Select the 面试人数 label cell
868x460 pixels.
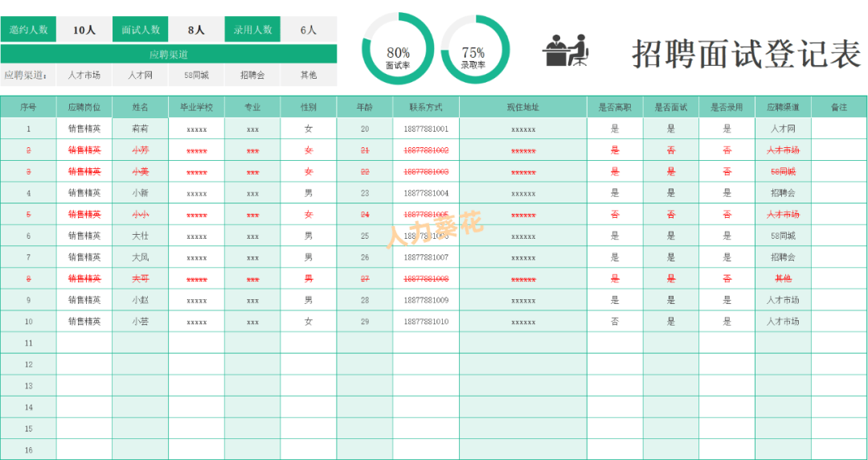point(141,30)
